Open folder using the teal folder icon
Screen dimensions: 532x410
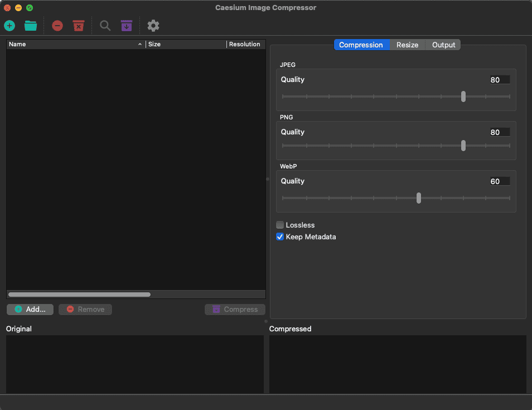[31, 26]
